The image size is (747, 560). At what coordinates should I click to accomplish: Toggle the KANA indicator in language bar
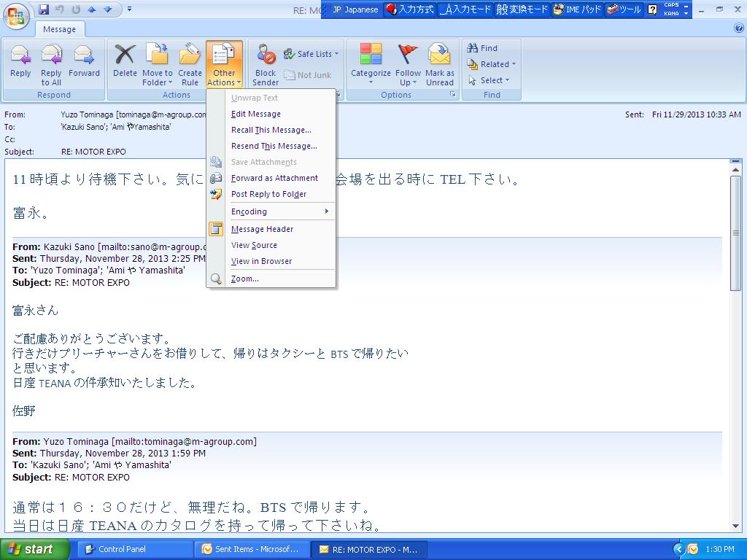[x=671, y=14]
